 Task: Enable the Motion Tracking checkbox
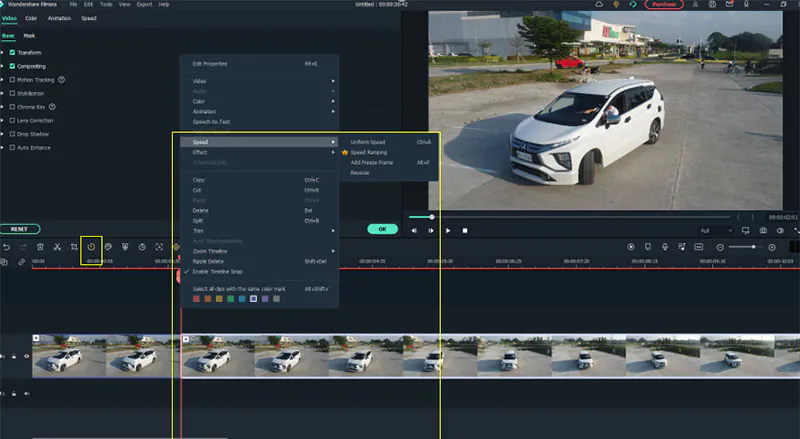[x=12, y=80]
